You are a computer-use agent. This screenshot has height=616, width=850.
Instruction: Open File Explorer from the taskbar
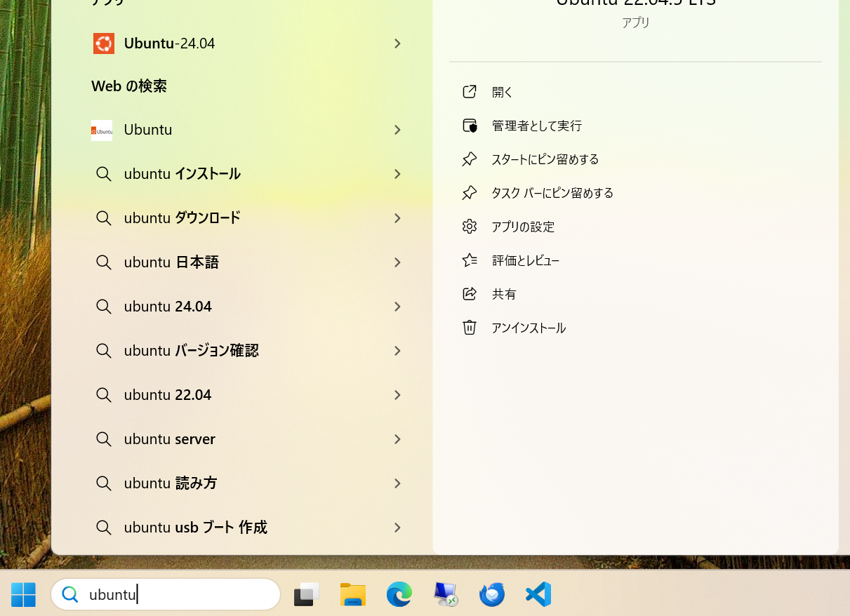pyautogui.click(x=352, y=594)
